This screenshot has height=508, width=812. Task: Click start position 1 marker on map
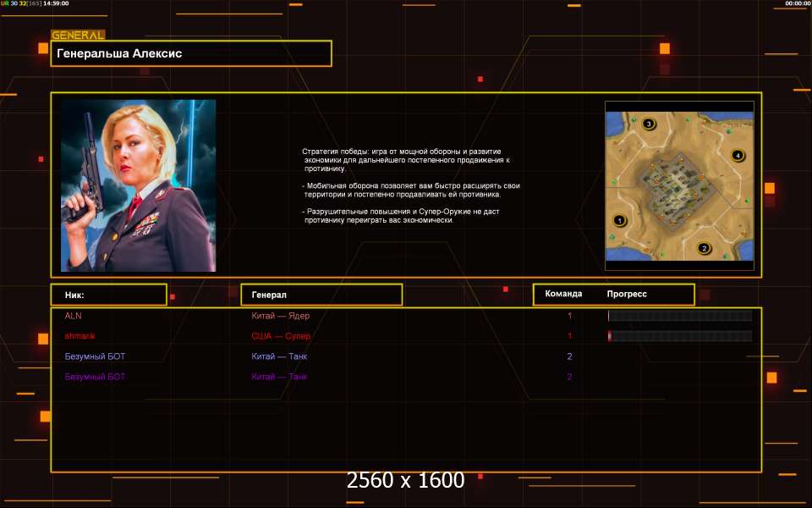pos(620,220)
